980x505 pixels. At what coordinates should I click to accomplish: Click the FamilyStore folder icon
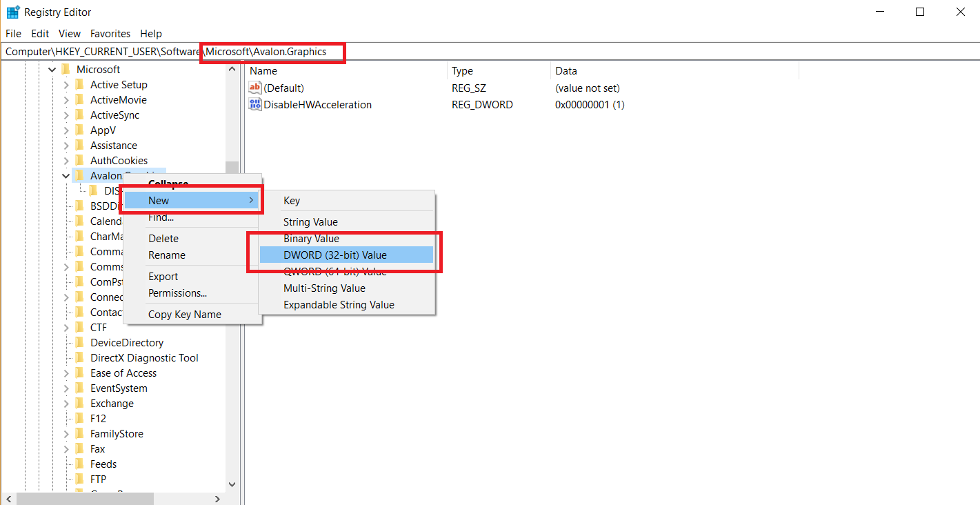[x=79, y=433]
